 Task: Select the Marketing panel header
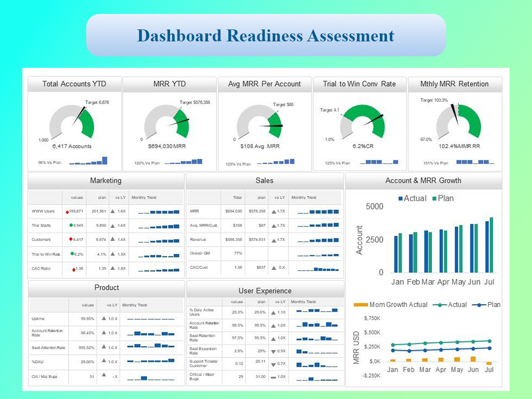click(106, 181)
